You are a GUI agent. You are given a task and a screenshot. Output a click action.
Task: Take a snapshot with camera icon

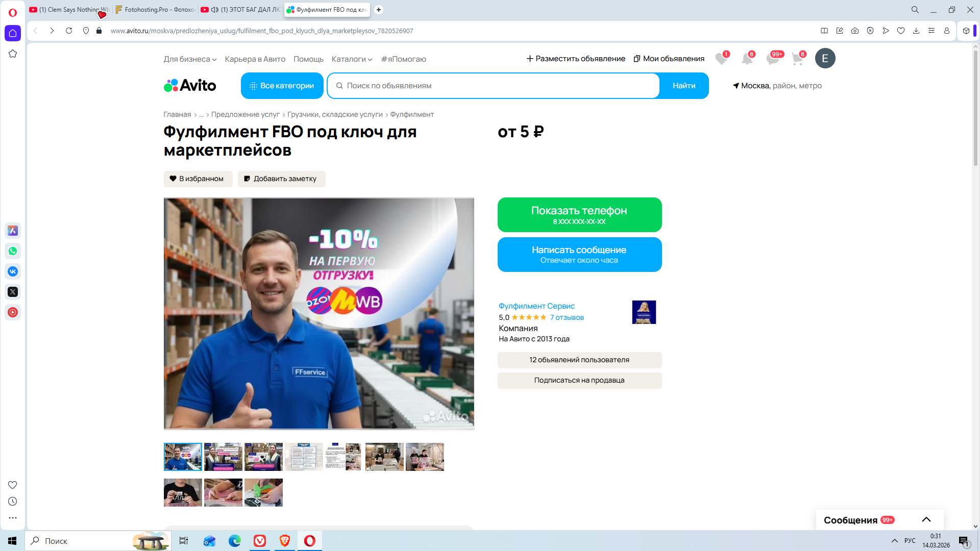(855, 31)
